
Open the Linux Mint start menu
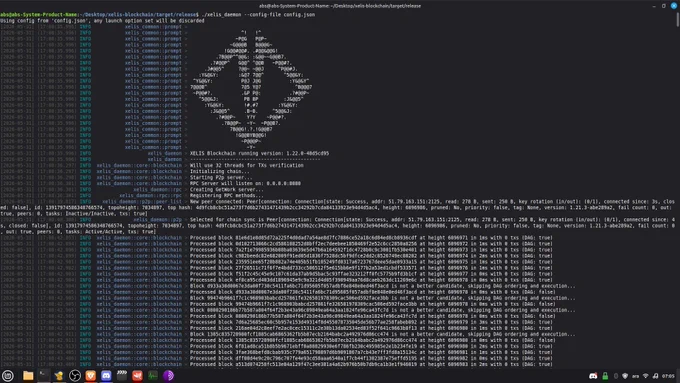tap(8, 376)
